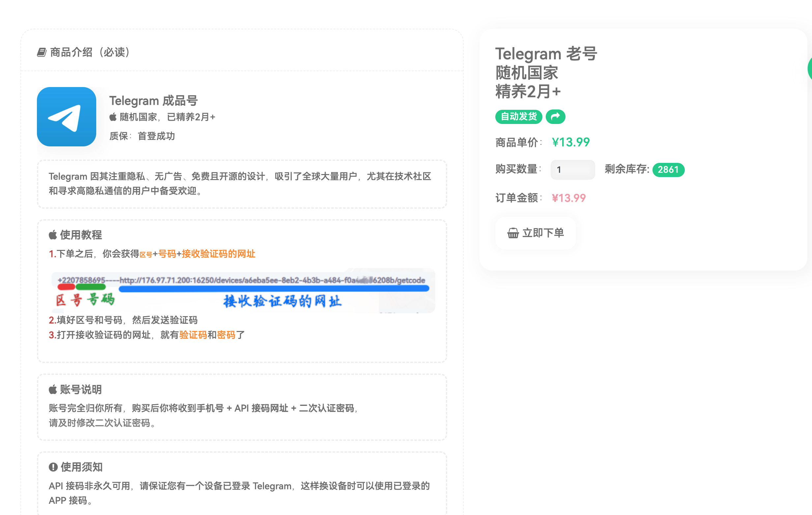The image size is (812, 515).
Task: Click the book icon beside 商品介绍
Action: pos(42,52)
